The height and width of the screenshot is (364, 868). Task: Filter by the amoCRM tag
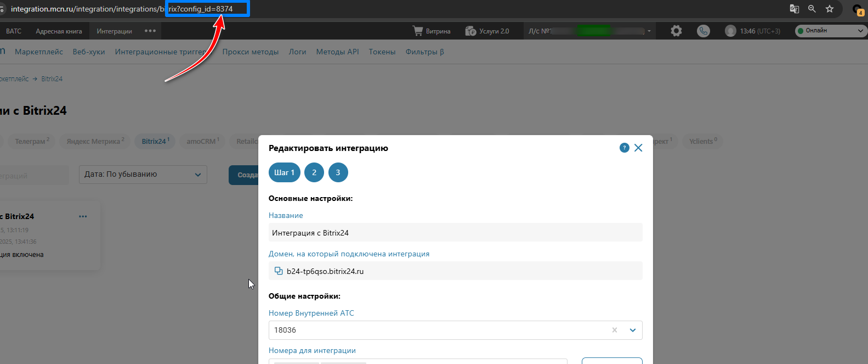(x=203, y=141)
